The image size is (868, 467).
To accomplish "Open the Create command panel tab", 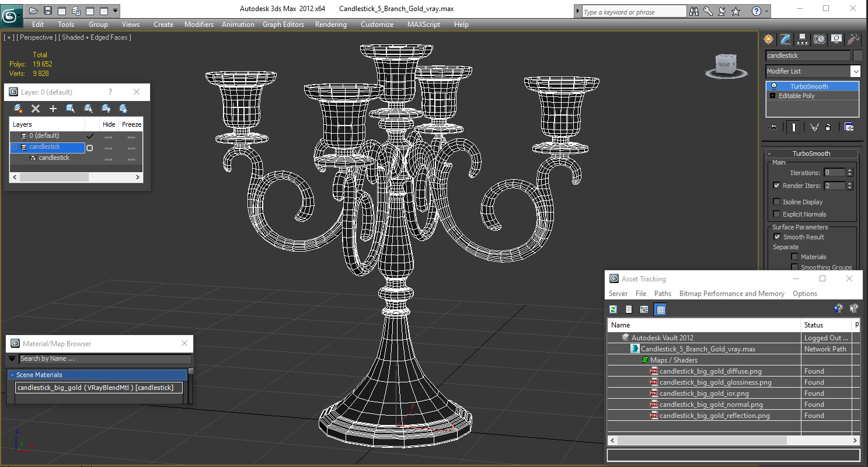I will pyautogui.click(x=769, y=39).
